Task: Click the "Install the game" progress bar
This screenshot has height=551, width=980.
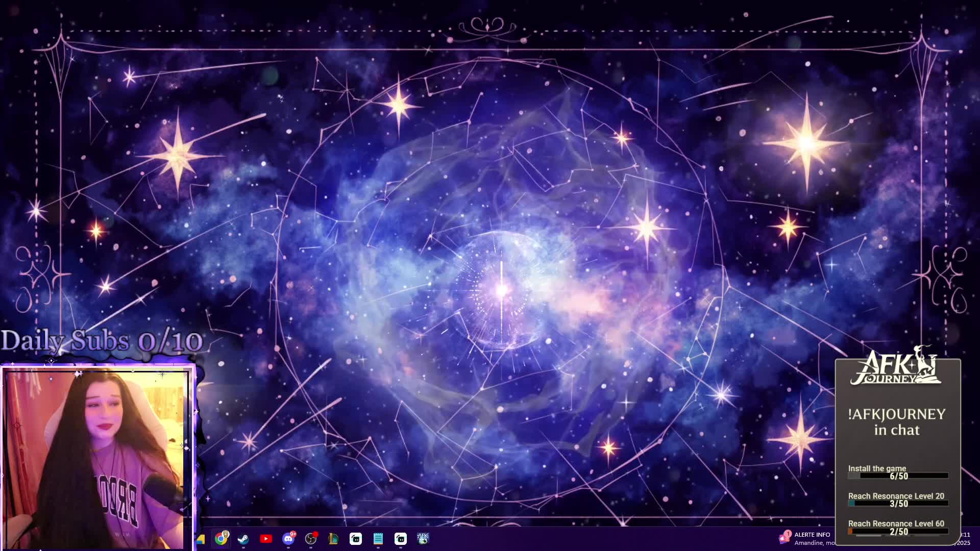Action: [898, 476]
